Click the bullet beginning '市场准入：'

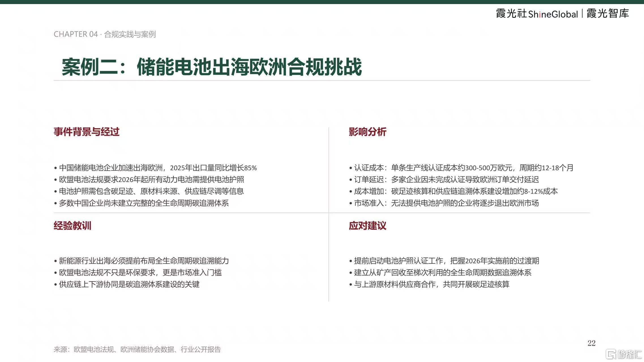click(444, 203)
